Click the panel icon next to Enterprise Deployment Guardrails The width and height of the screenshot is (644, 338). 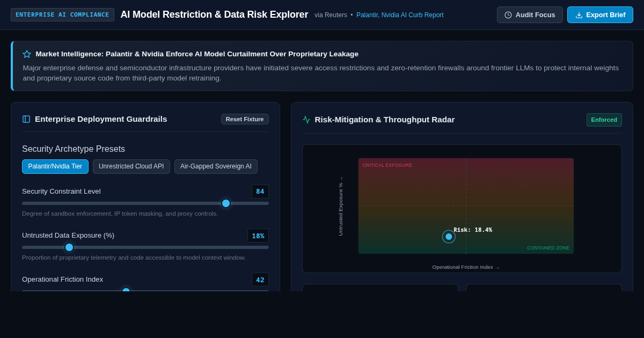(26, 119)
